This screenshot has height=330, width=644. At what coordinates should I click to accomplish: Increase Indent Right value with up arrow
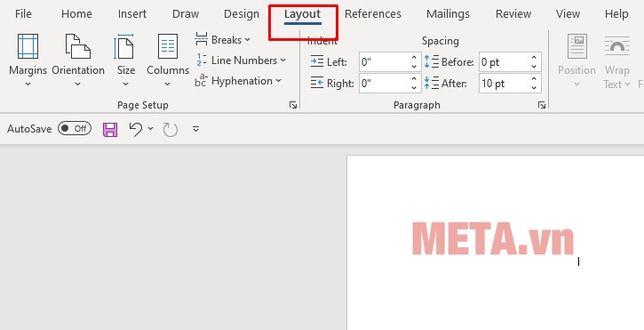pos(414,79)
